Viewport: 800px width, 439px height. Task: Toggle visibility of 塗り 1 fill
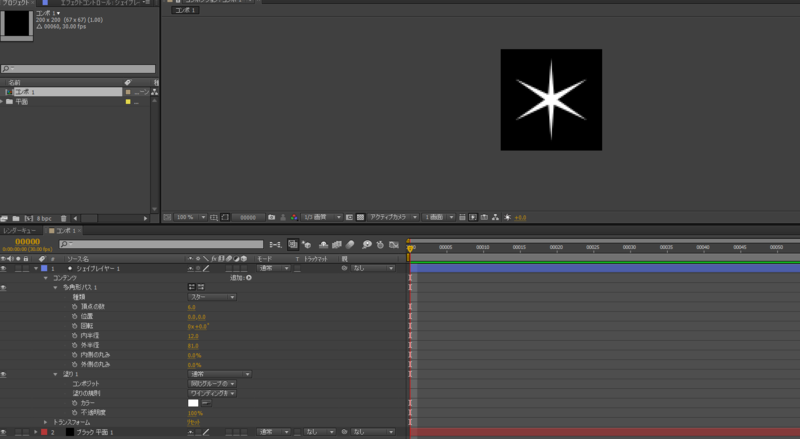4,375
